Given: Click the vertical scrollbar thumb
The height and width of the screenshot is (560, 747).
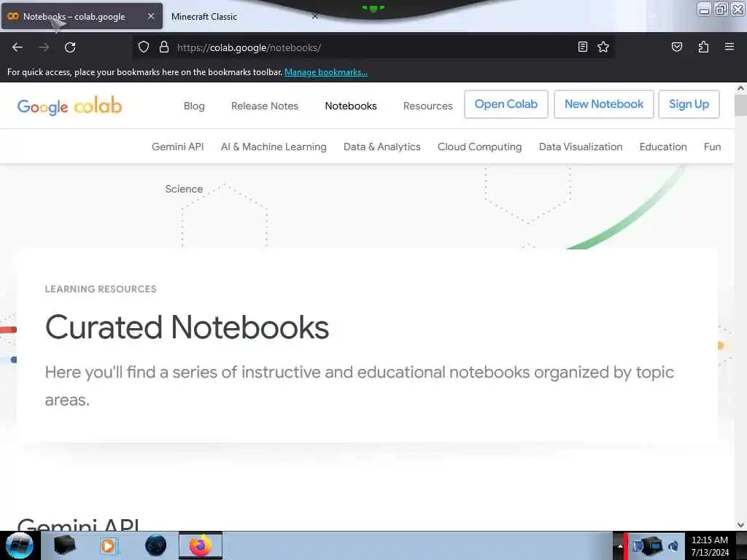Looking at the screenshot, I should tap(740, 105).
